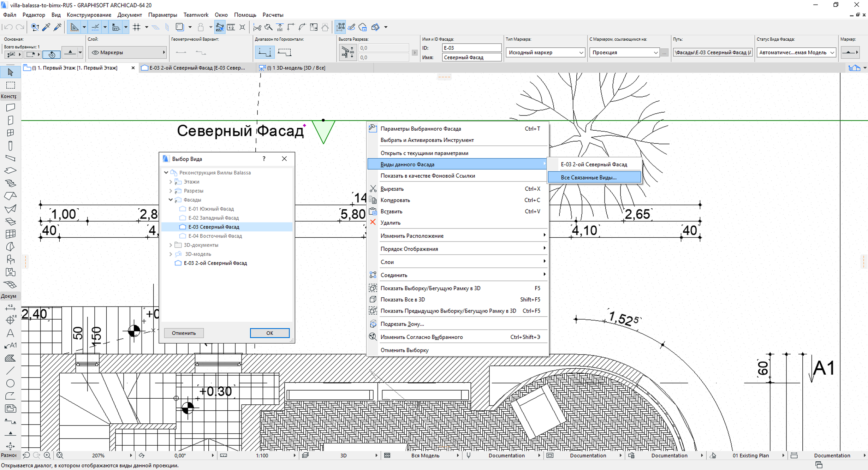Screen dimensions: 868x470
Task: Click the scissors split tool icon
Action: pos(257,27)
